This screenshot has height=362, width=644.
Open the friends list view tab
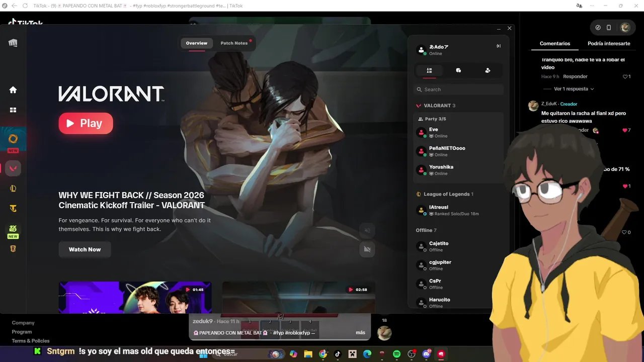click(x=429, y=70)
